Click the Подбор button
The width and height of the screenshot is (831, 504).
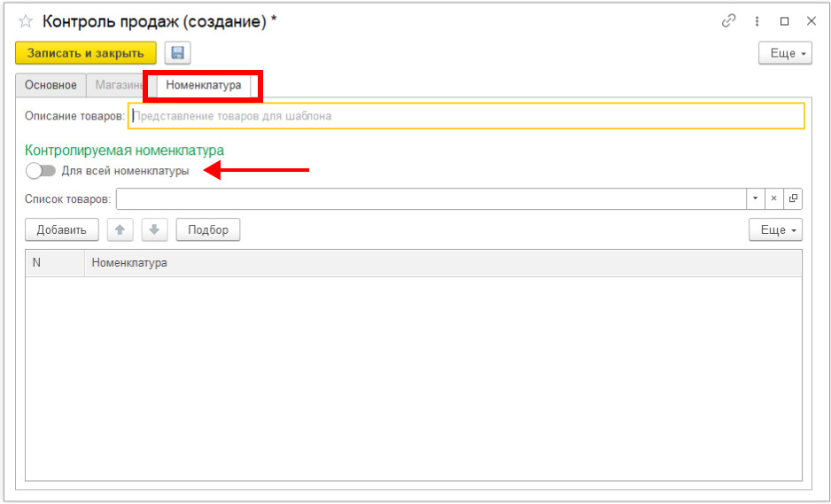coord(208,230)
